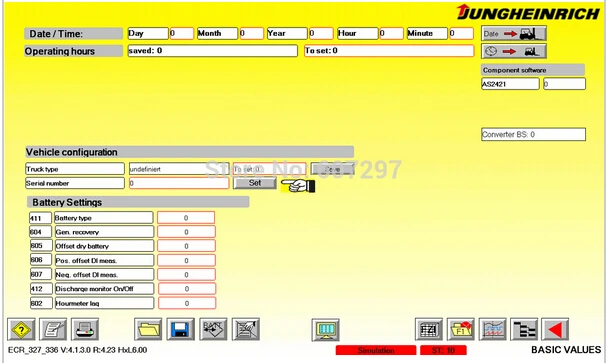Click the Pos. offset DI meas. value field

pos(187,260)
